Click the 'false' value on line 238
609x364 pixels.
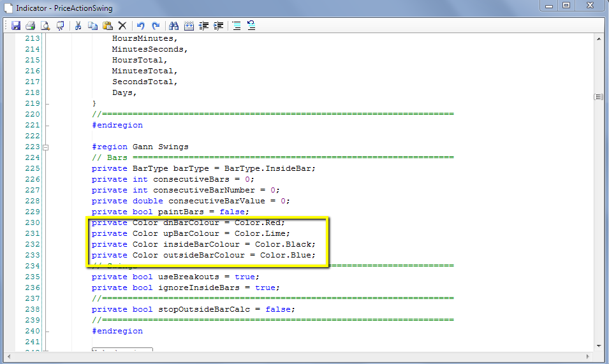(277, 310)
